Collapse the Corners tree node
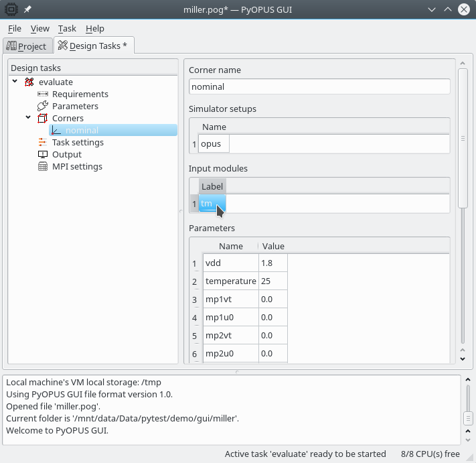The image size is (476, 463). [x=28, y=118]
